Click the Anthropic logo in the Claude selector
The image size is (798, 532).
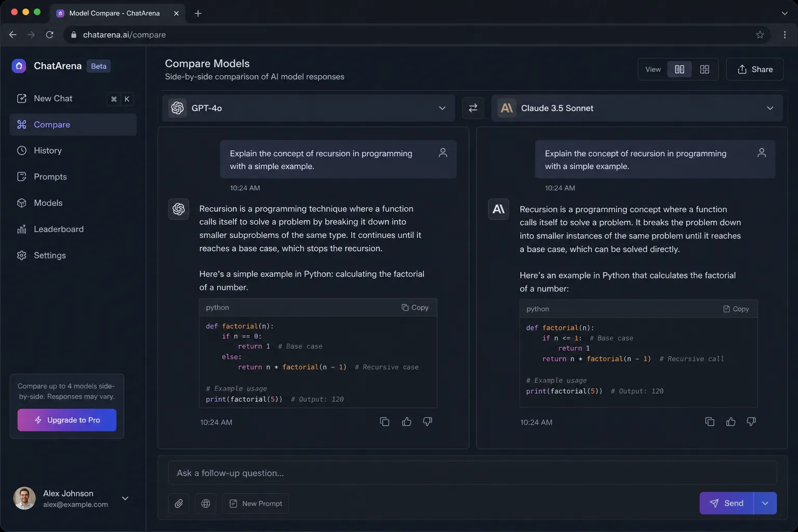click(x=507, y=108)
